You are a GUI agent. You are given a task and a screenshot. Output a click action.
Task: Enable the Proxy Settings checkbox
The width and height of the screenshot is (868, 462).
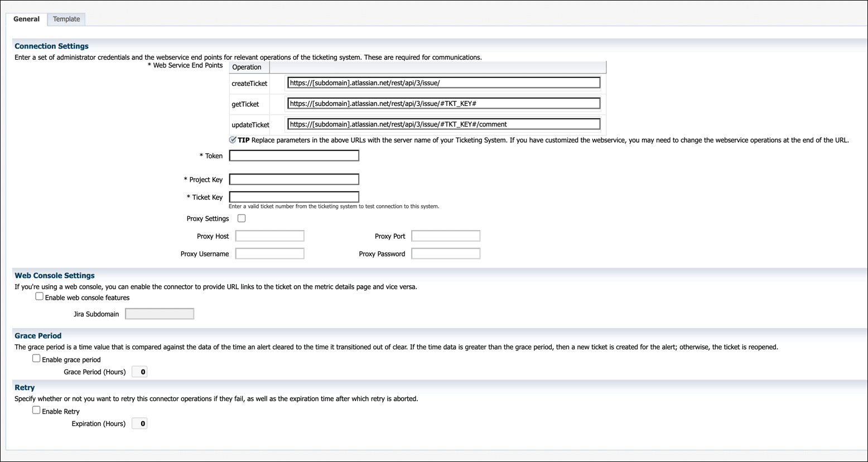coord(241,218)
